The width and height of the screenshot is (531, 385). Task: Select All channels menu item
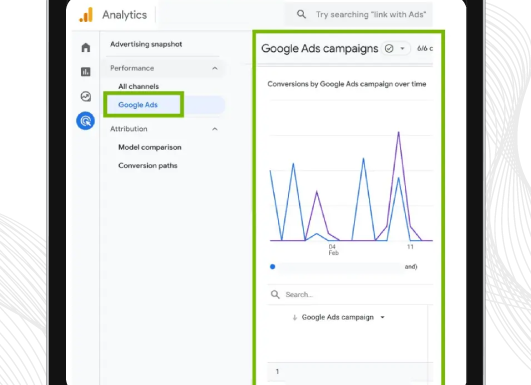138,86
